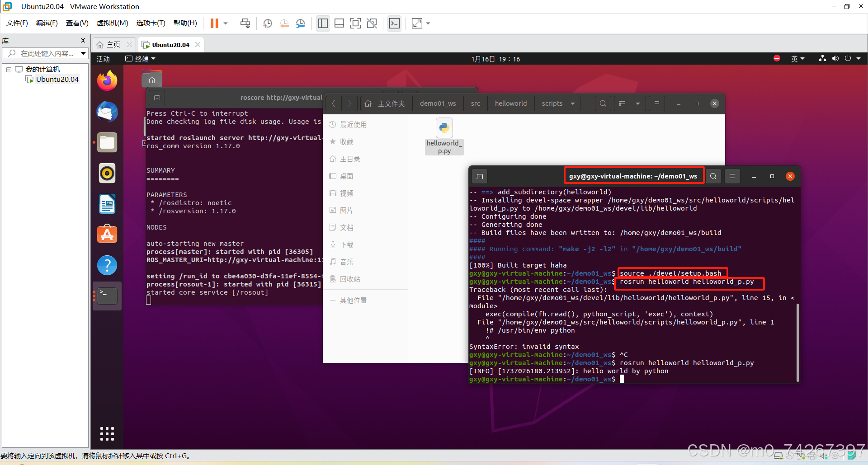868x465 pixels.
Task: Open Ubuntu Software from the dock
Action: [107, 235]
